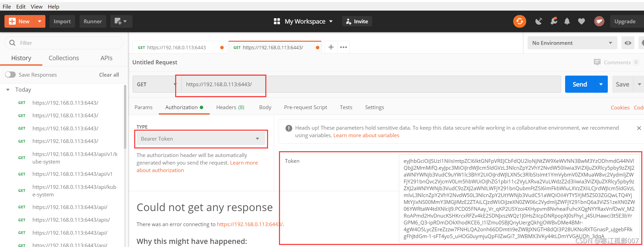Viewport: 644px width, 247px height.
Task: Click the Upgrade button
Action: point(625,21)
